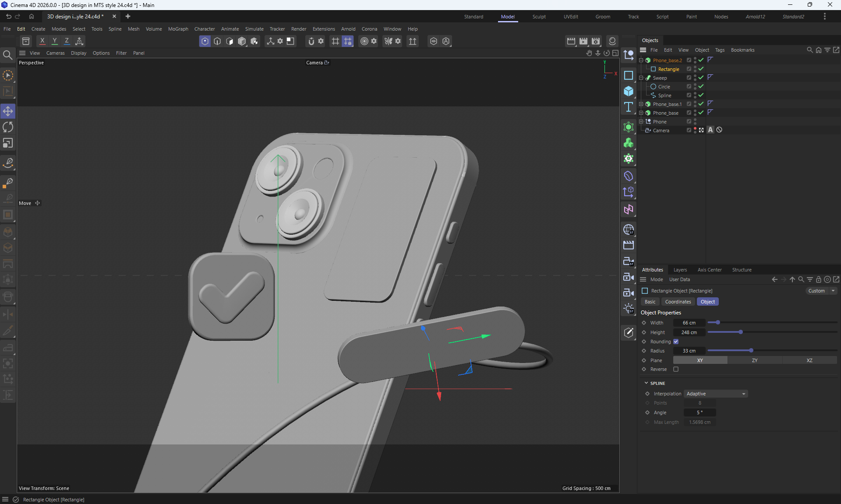
Task: Select the ZY plane button
Action: [754, 360]
